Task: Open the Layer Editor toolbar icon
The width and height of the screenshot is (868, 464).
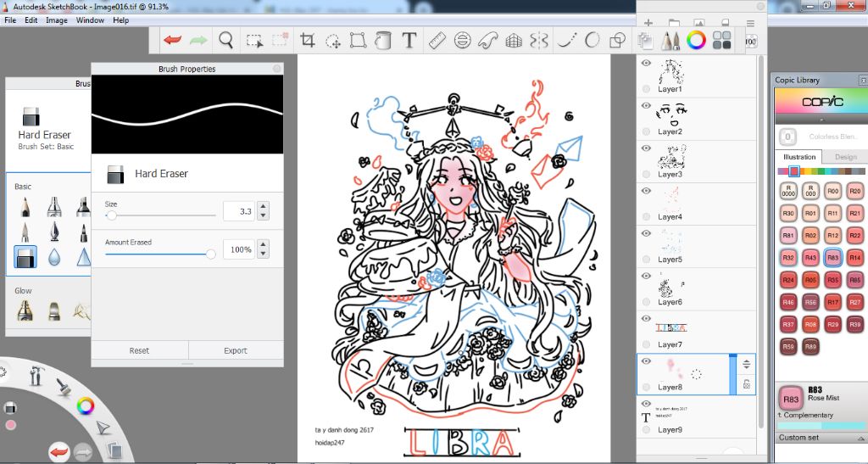Action: coord(645,41)
